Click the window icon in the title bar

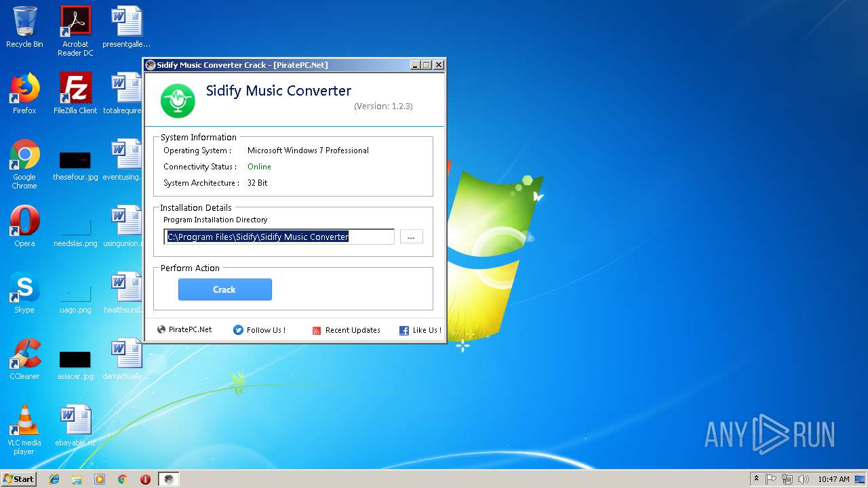tap(151, 65)
